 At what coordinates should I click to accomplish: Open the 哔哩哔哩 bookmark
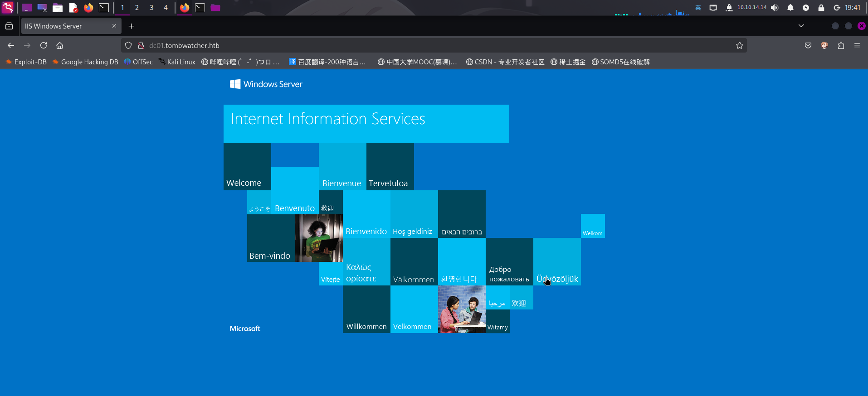pos(240,62)
